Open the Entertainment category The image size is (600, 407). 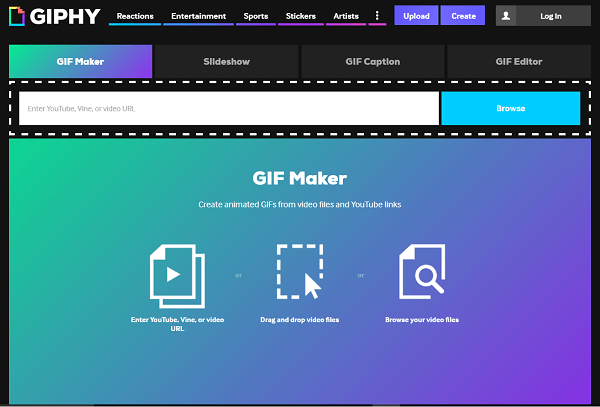[x=199, y=16]
